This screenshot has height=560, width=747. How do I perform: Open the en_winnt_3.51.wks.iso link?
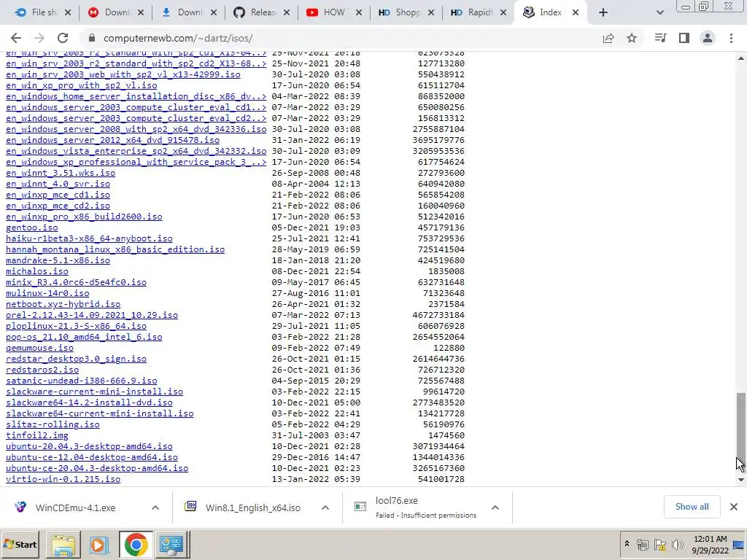pos(61,173)
